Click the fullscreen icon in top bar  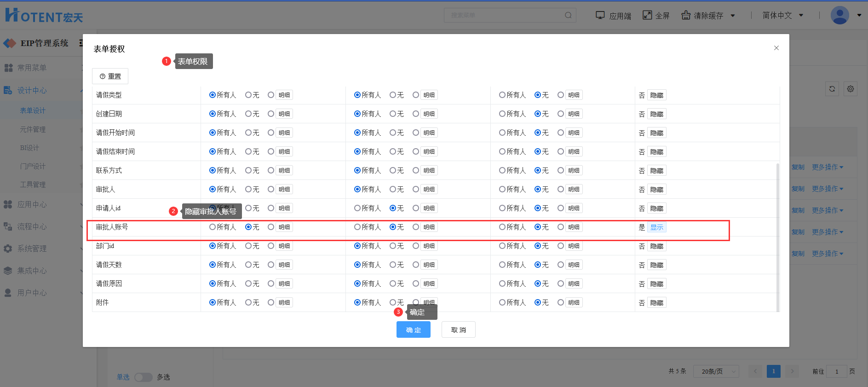click(647, 15)
